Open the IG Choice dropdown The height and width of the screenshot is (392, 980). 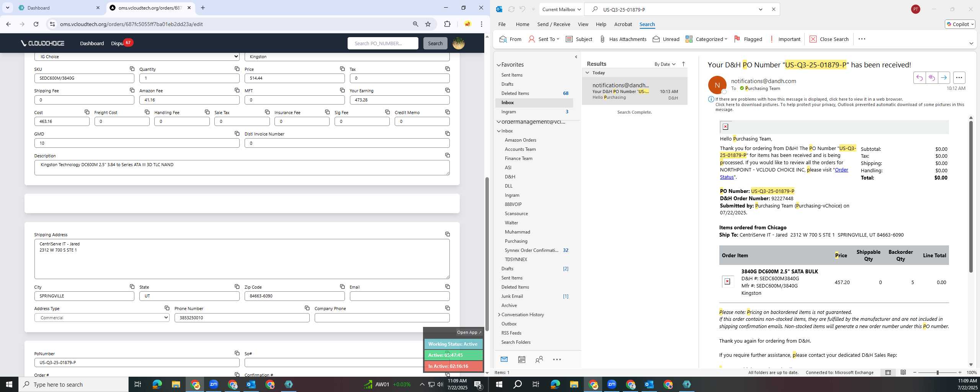pos(137,57)
